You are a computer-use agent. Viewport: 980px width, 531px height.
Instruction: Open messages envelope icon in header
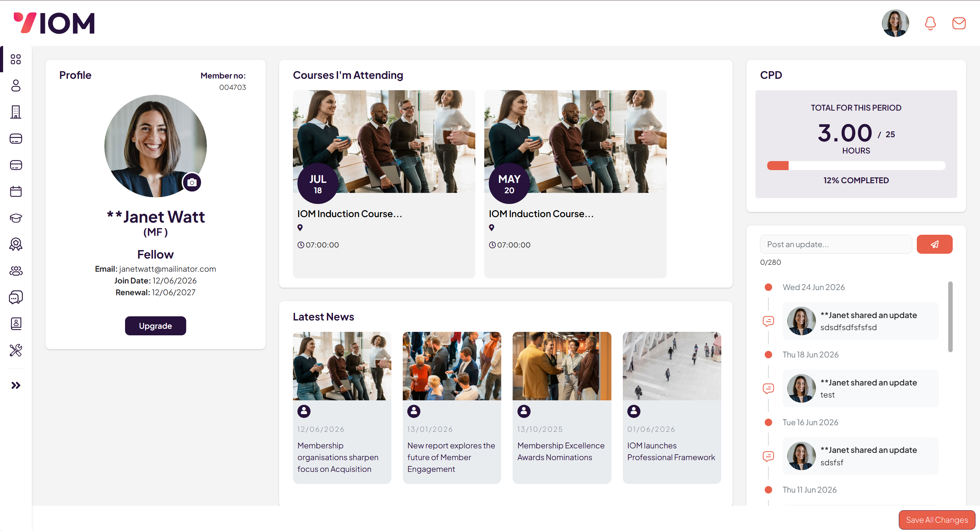[x=959, y=23]
